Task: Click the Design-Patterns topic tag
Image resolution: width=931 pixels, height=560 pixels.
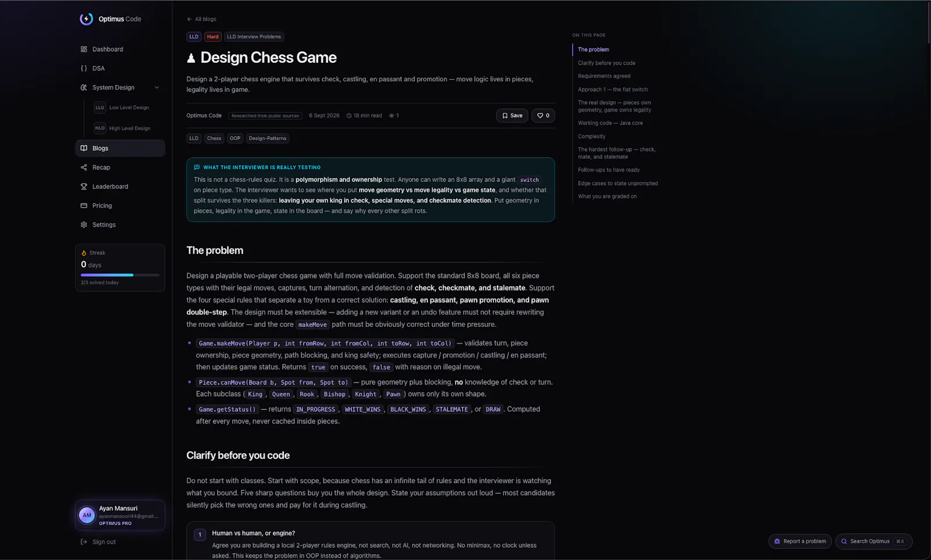Action: (268, 138)
